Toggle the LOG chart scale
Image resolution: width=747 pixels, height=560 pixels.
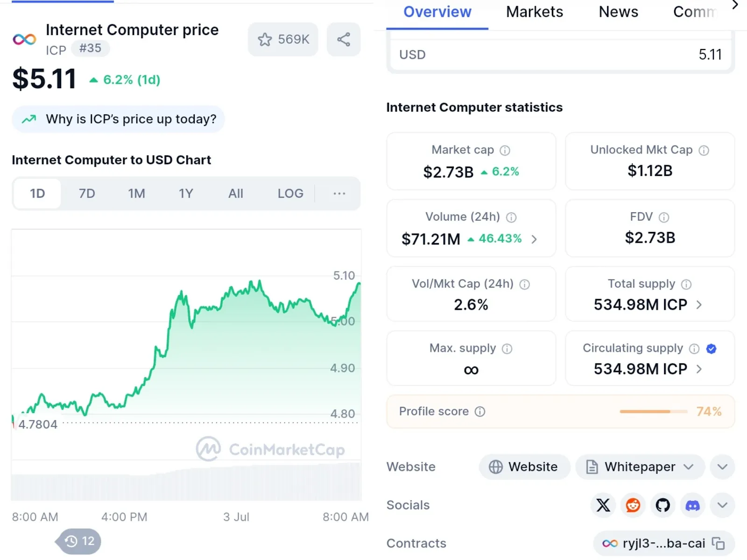[x=290, y=193]
